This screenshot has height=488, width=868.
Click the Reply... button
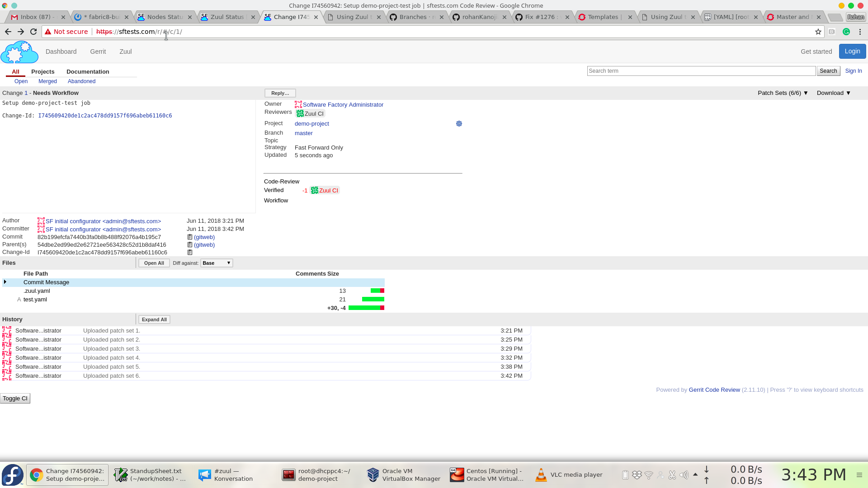coord(280,93)
